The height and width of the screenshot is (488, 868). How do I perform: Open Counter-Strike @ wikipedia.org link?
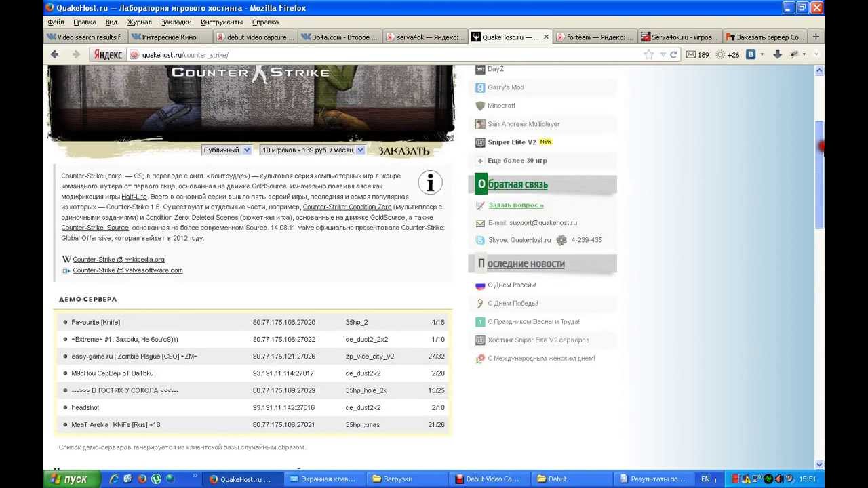pyautogui.click(x=119, y=259)
